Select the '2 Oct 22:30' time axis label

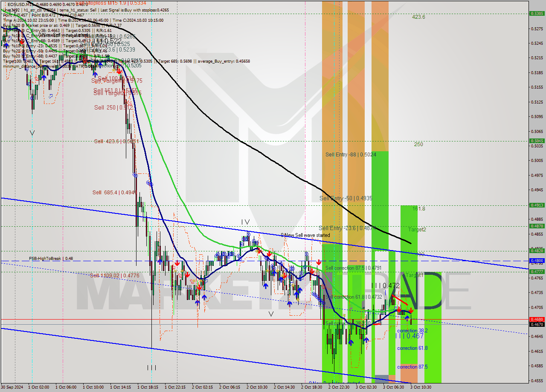[x=339, y=387]
